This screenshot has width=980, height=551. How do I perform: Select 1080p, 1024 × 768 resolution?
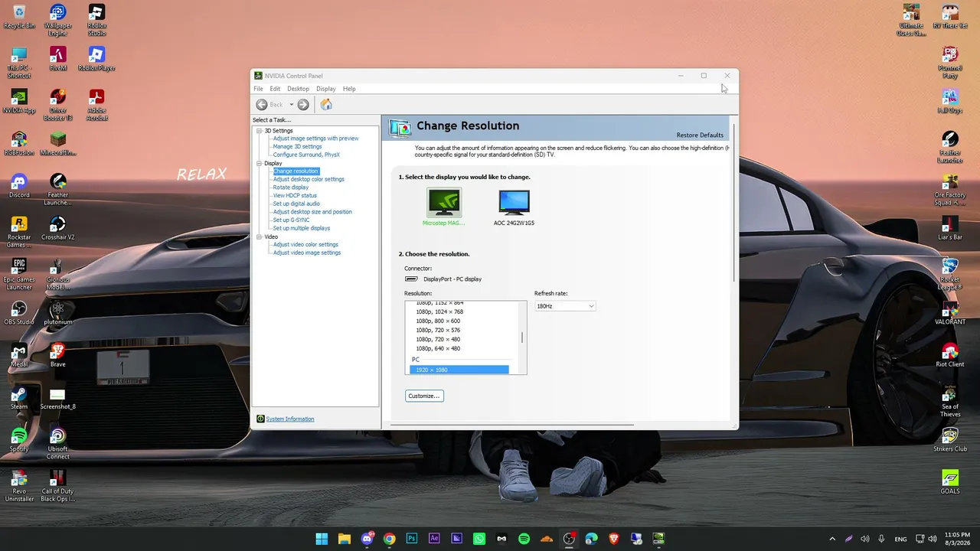439,312
